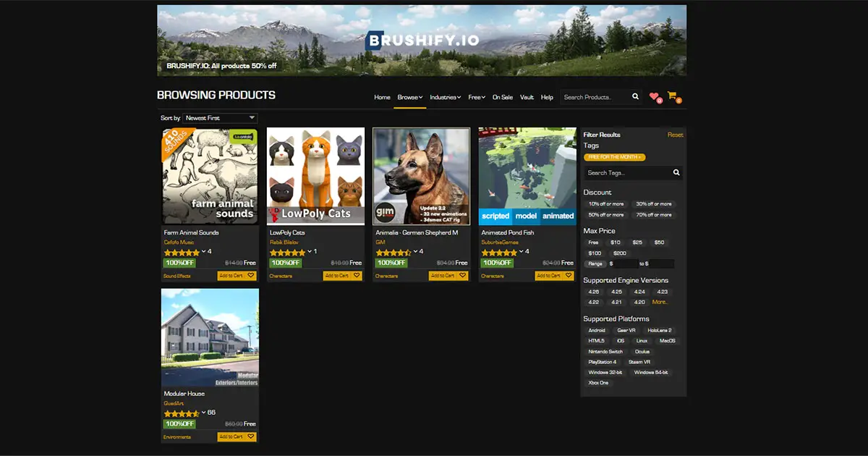Click the product search magnifier icon
Image resolution: width=868 pixels, height=456 pixels.
(x=635, y=97)
